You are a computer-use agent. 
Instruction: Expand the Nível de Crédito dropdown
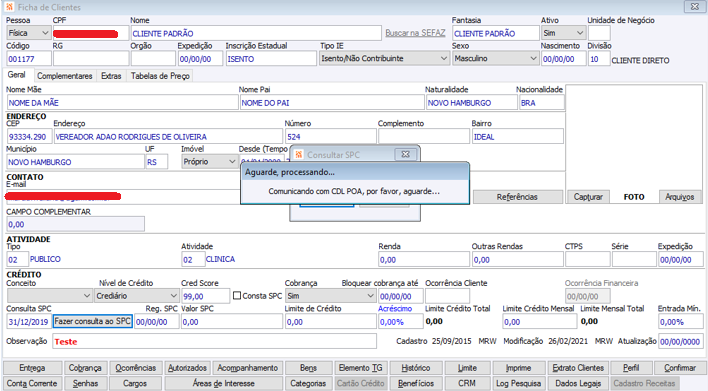point(136,296)
